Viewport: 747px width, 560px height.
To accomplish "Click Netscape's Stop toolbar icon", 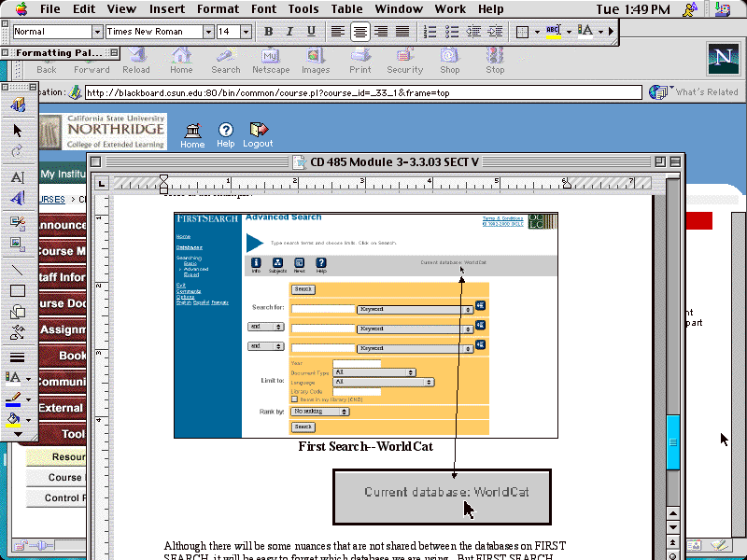I will (495, 61).
